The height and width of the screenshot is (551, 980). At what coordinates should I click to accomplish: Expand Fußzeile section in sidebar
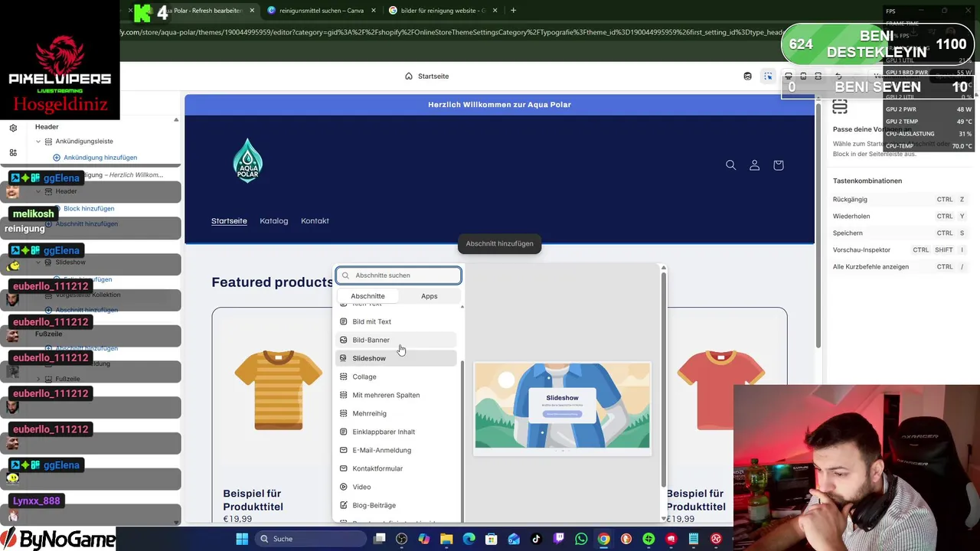[x=38, y=379]
